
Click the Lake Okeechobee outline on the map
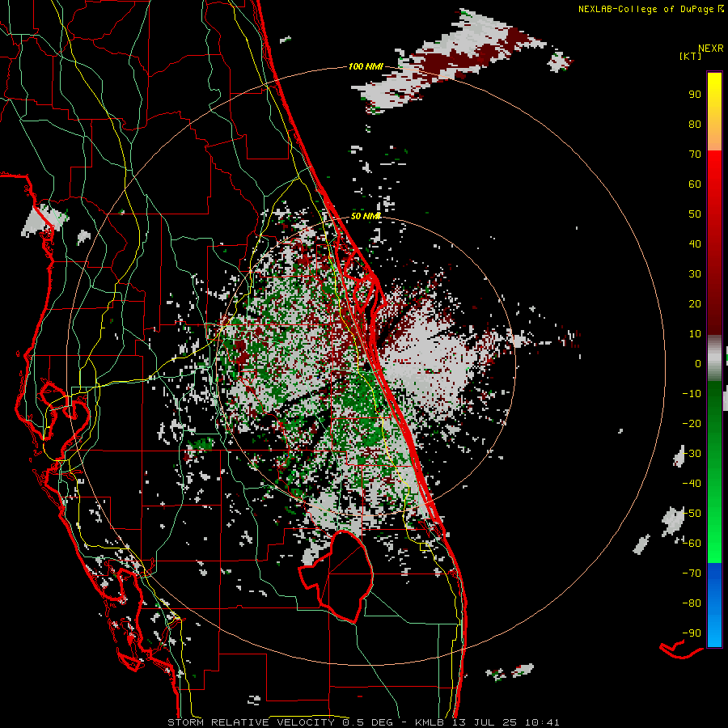[336, 577]
